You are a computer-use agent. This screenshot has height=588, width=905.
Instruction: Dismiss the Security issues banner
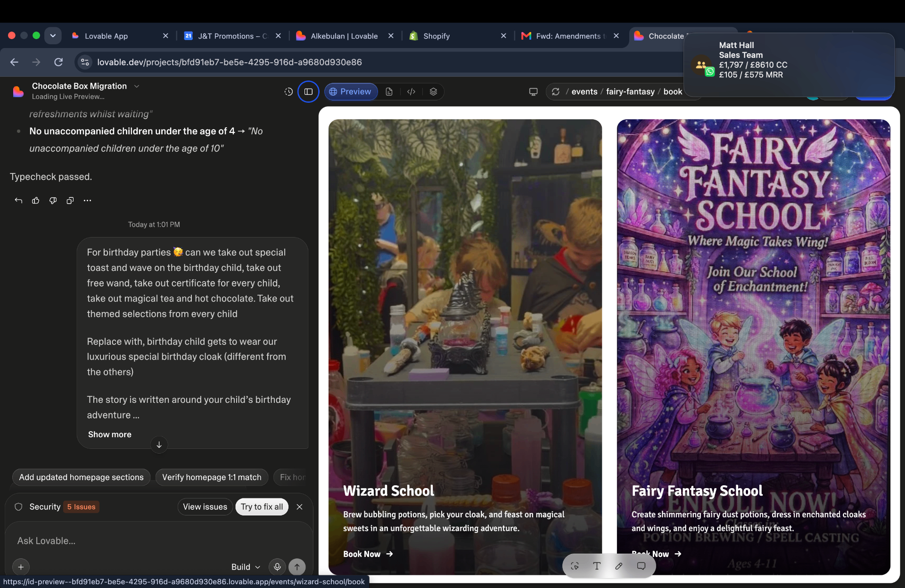(299, 507)
